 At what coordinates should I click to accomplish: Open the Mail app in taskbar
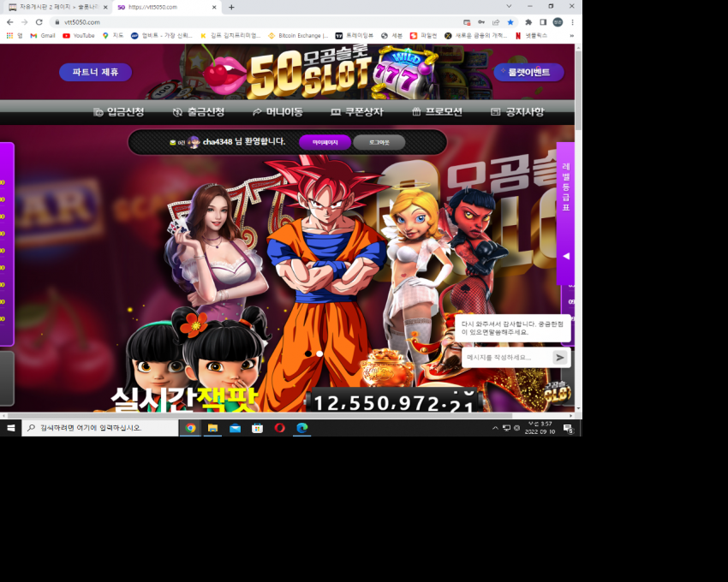tap(235, 428)
